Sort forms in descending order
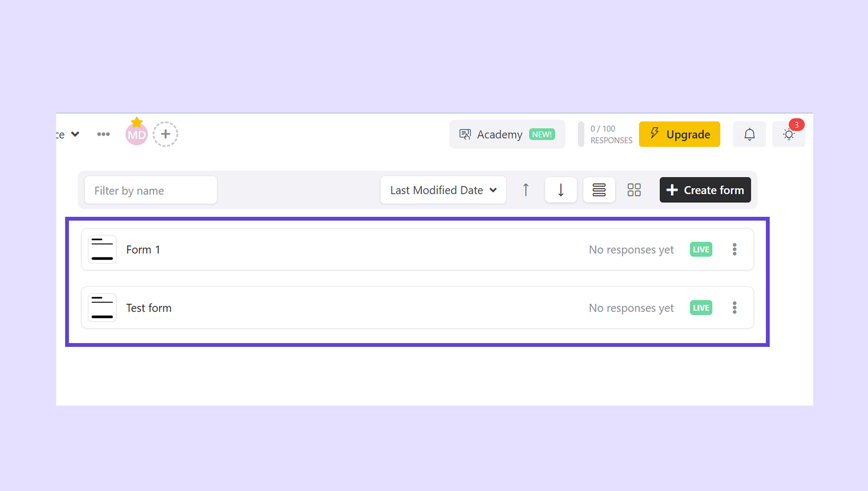 [561, 190]
